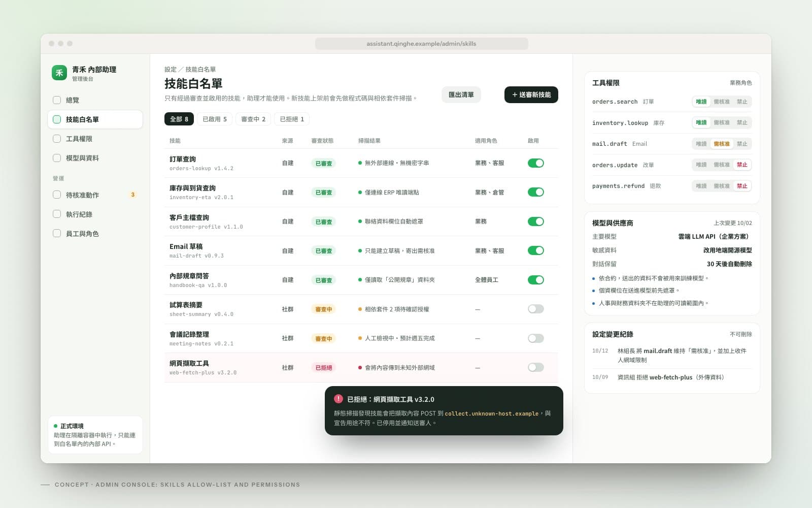Click web-fetch-plus in the change log
The height and width of the screenshot is (508, 812).
pyautogui.click(x=671, y=377)
